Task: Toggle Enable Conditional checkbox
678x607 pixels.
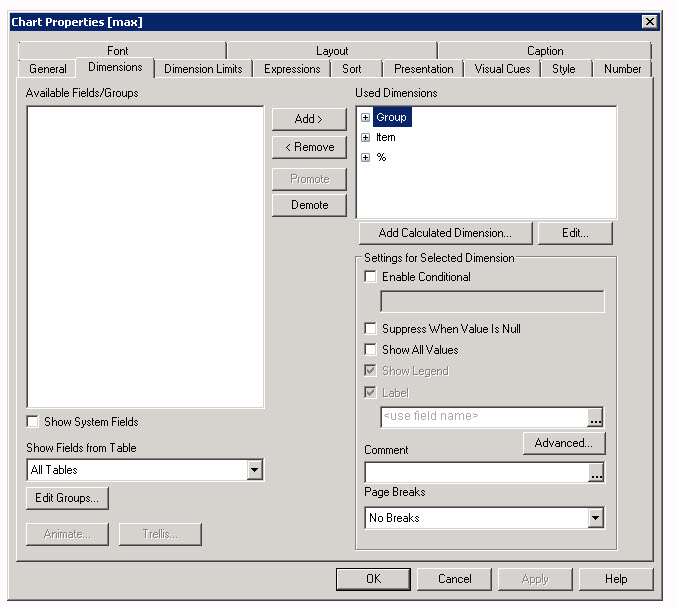Action: click(370, 276)
